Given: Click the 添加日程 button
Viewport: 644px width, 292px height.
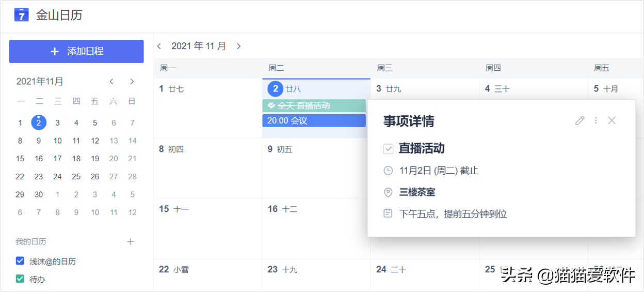Looking at the screenshot, I should pos(76,51).
